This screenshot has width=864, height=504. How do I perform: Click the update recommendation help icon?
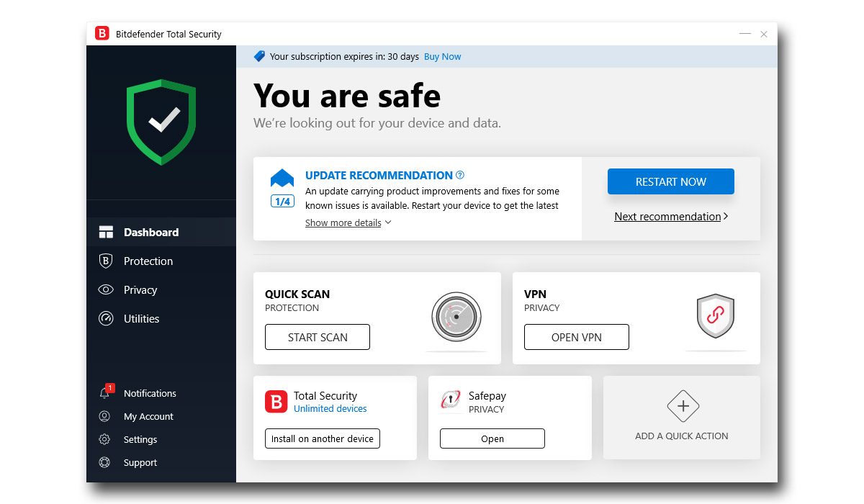pos(460,175)
